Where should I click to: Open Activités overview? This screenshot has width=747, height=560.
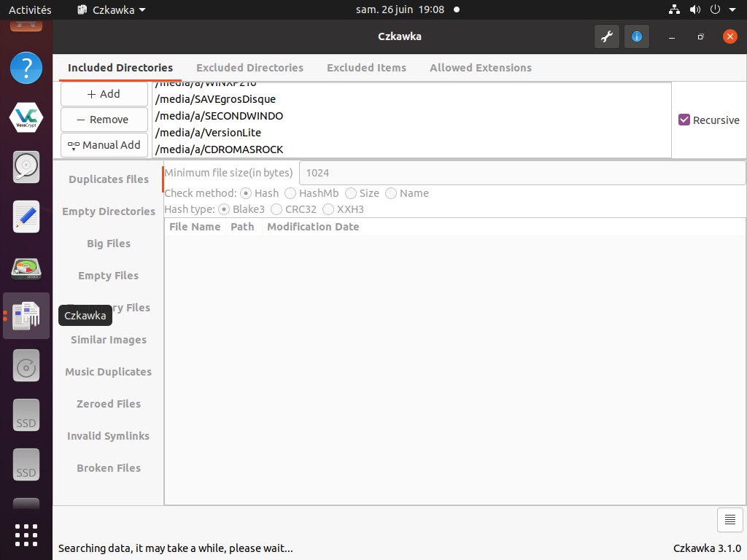29,9
